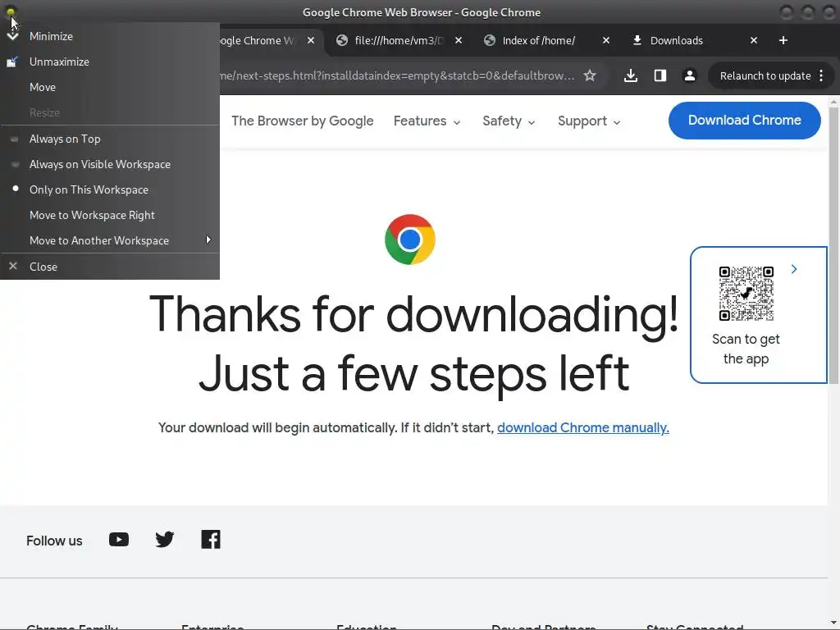Enable Always on Visible Workspace

(x=110, y=164)
